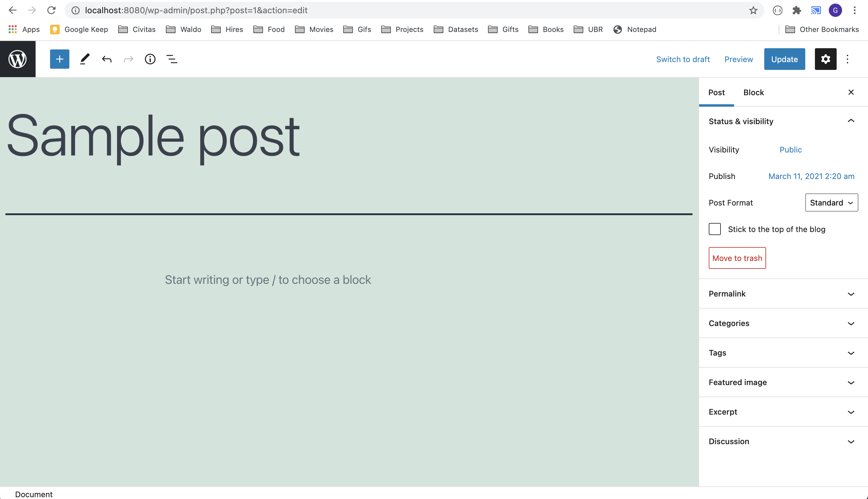
Task: Open the Post Format Standard dropdown
Action: click(x=831, y=202)
